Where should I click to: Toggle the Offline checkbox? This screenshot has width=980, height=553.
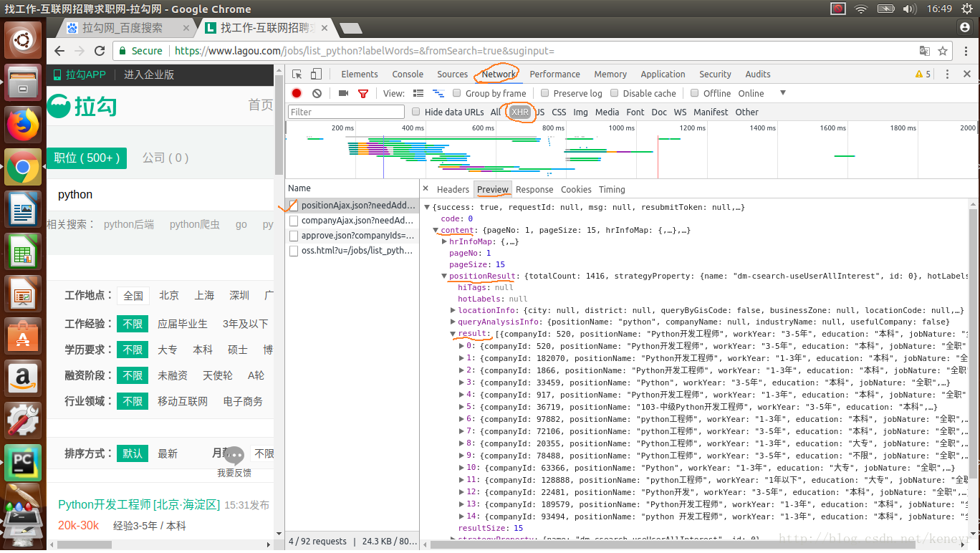pos(694,93)
